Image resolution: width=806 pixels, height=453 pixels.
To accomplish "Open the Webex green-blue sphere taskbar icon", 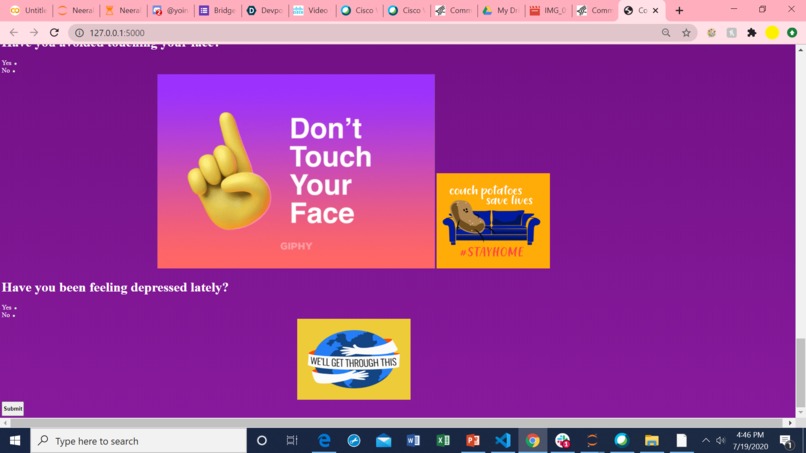I will [622, 441].
